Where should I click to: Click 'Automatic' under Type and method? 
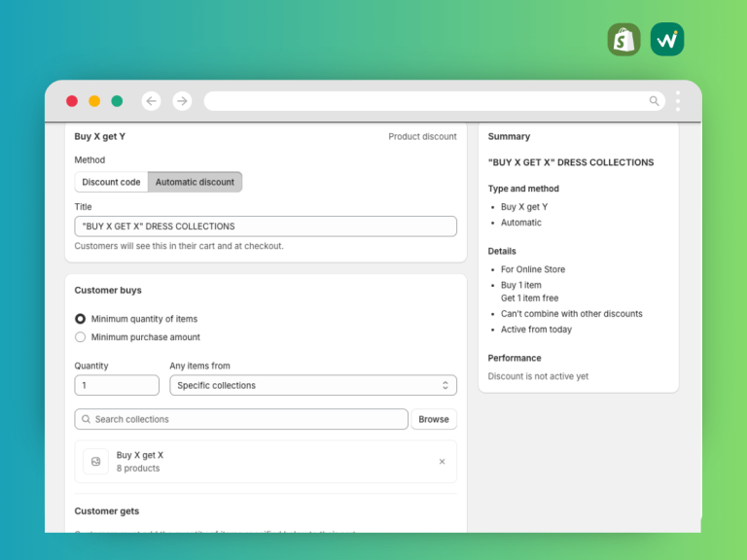click(x=520, y=223)
